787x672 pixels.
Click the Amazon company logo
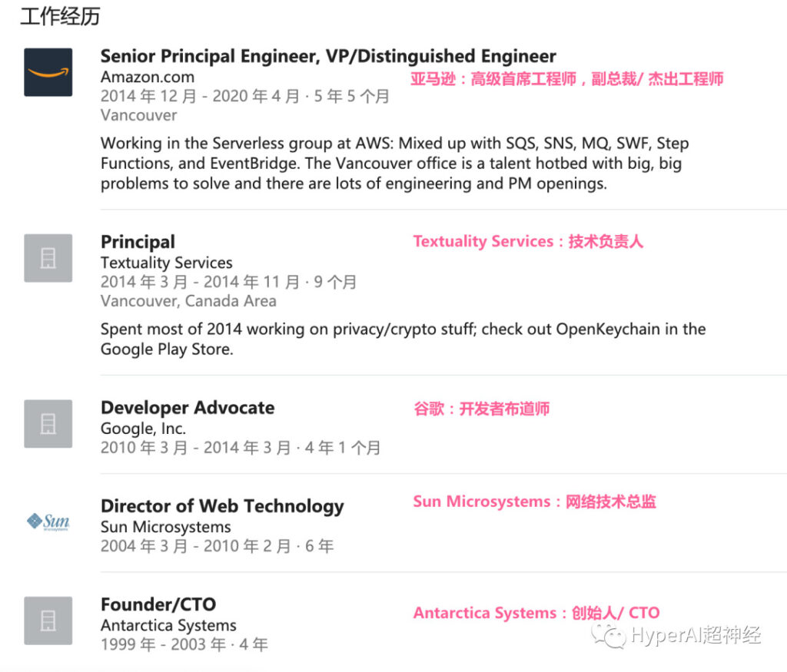click(48, 72)
